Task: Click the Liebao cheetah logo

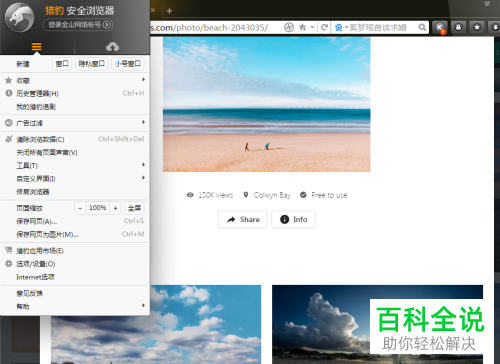Action: (19, 18)
